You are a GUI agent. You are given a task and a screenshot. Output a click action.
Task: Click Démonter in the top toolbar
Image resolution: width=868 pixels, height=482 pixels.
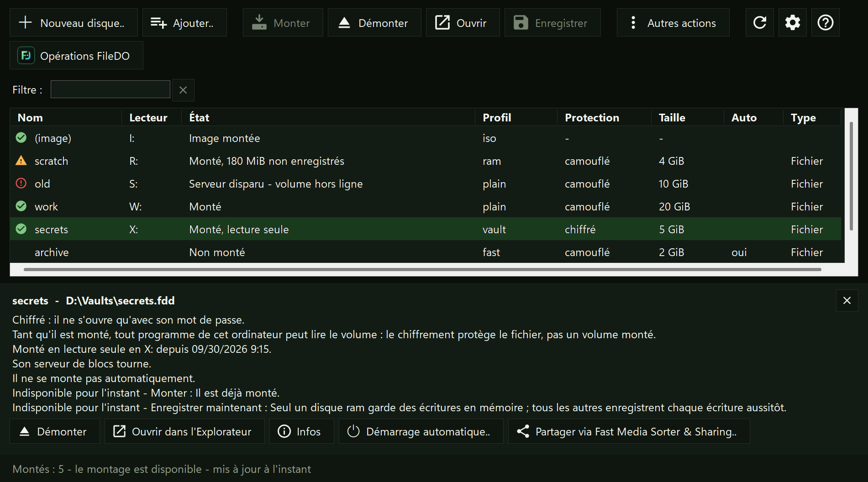pos(374,22)
